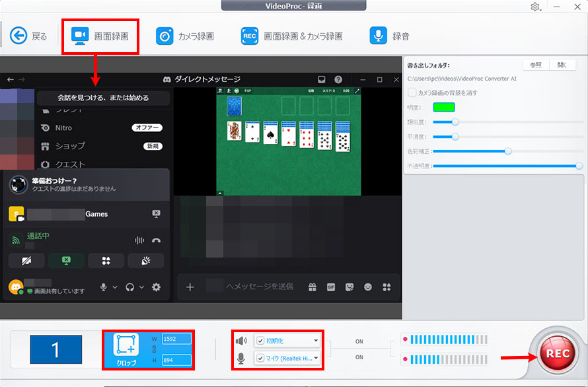Open the 録音 audio recording tab

[x=389, y=36]
